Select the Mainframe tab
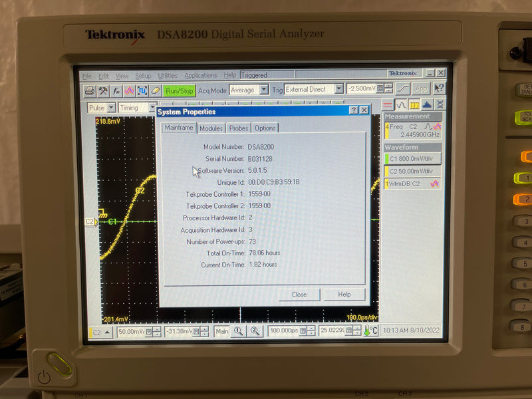This screenshot has height=399, width=532. [x=179, y=128]
